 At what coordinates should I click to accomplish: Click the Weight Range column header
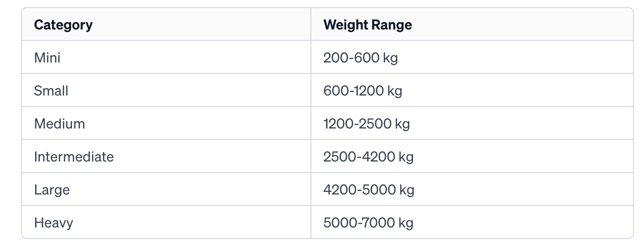(x=472, y=24)
